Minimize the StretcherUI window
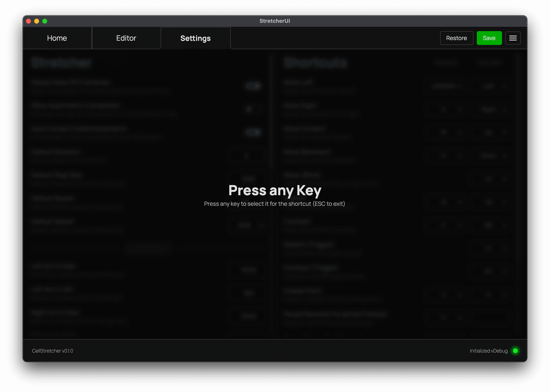 37,21
